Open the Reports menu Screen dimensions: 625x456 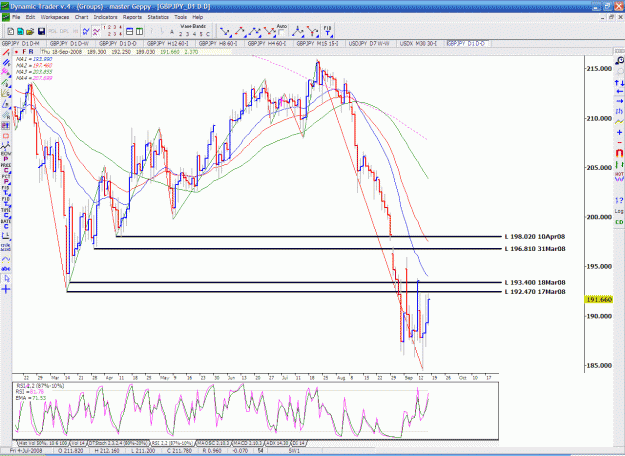coord(132,17)
